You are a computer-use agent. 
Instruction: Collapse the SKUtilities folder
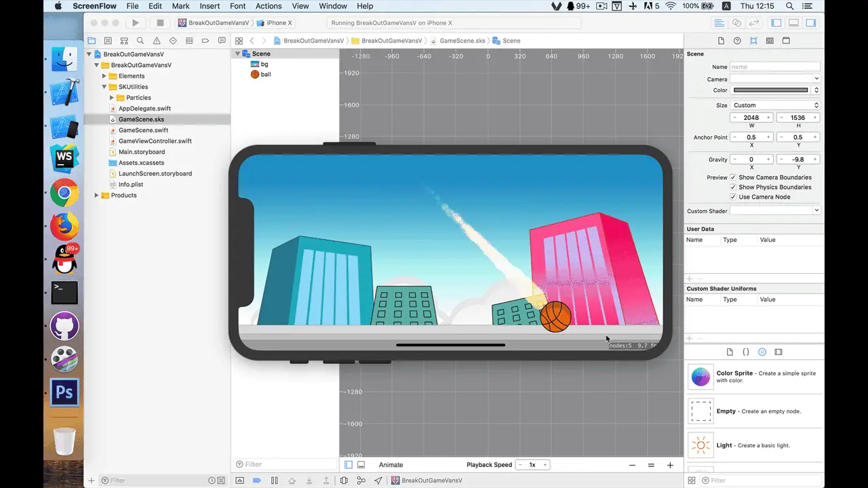tap(104, 87)
